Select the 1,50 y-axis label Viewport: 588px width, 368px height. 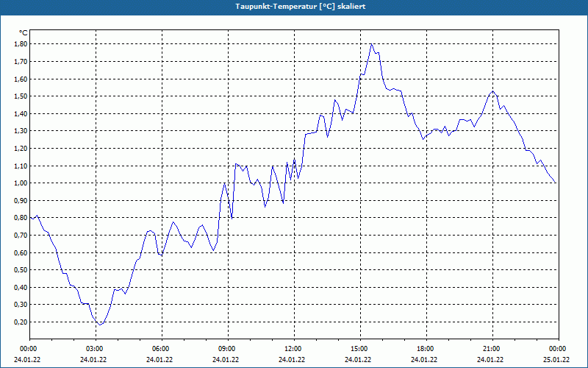pos(21,96)
